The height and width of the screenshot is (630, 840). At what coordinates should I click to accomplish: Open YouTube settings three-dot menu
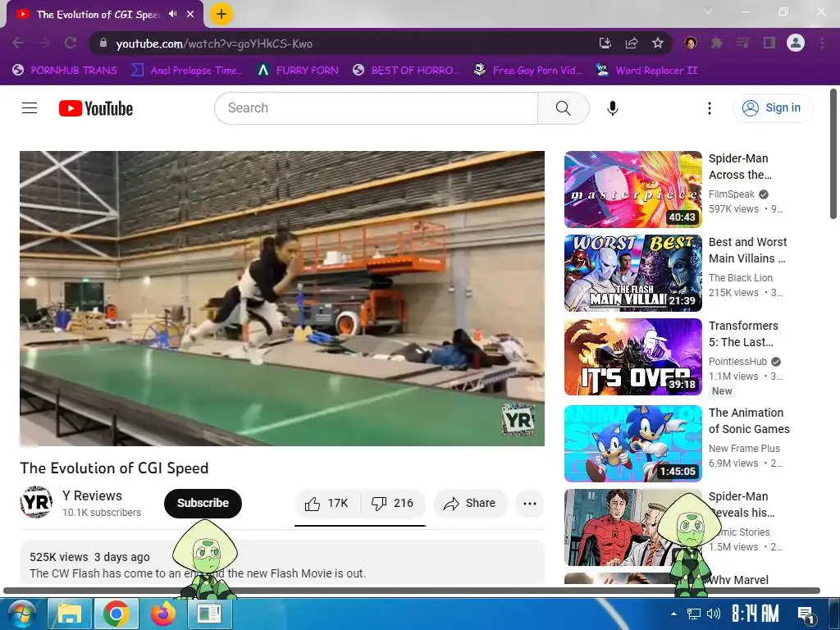point(710,108)
